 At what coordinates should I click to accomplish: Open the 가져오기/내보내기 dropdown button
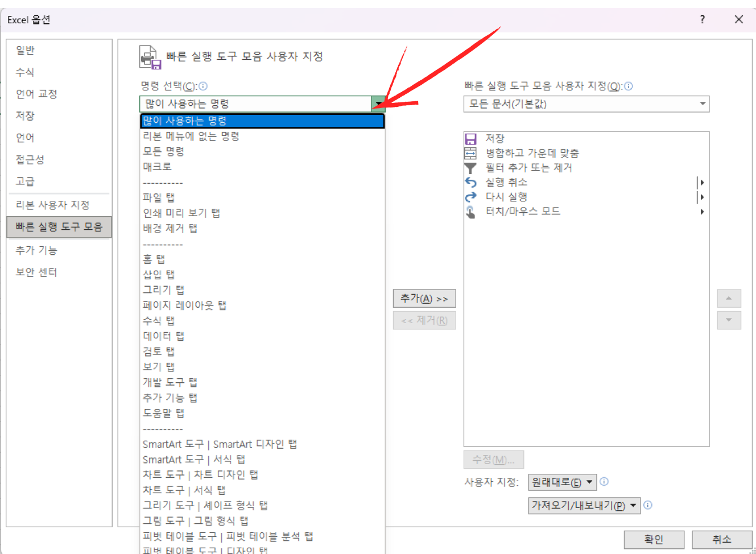point(584,506)
